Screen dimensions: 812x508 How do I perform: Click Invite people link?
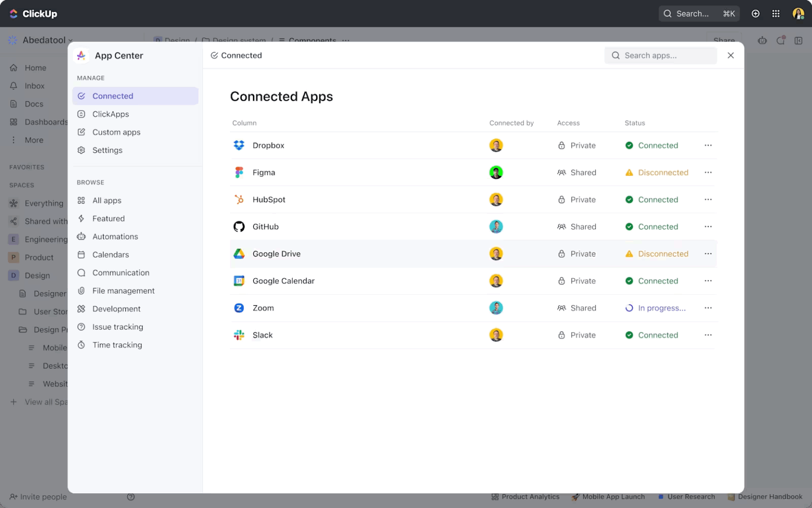pyautogui.click(x=43, y=497)
